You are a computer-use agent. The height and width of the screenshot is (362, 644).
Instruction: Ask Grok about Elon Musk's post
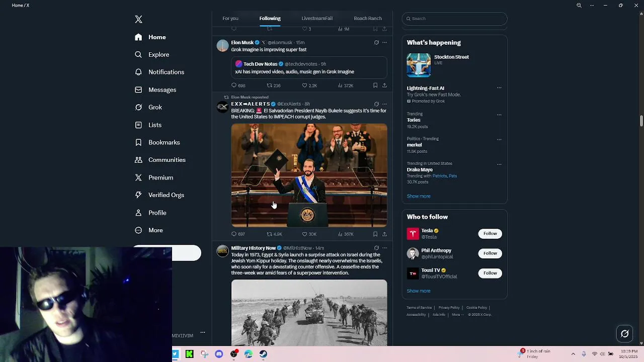click(x=376, y=43)
